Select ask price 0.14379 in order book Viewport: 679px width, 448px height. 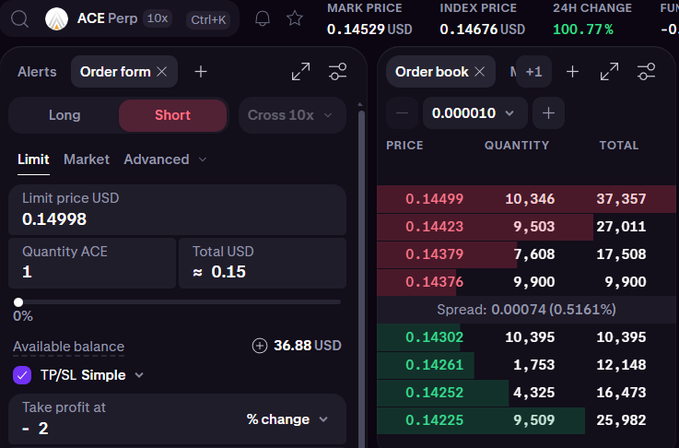click(x=434, y=255)
